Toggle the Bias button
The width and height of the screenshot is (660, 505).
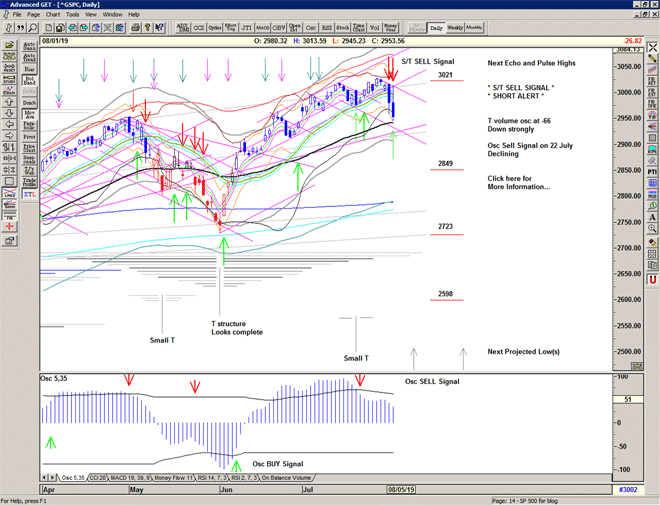click(29, 69)
